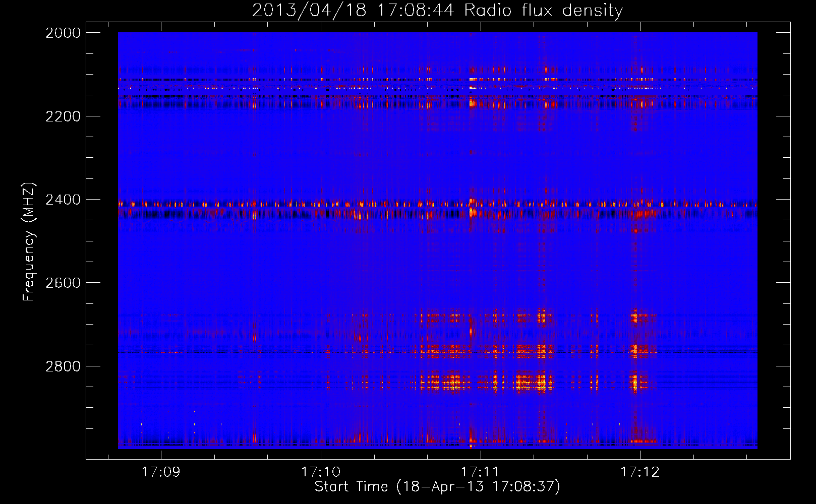Click the plot title '2013/04/18 17:08:44 Radio flux density'
This screenshot has height=504, width=816.
tap(437, 10)
